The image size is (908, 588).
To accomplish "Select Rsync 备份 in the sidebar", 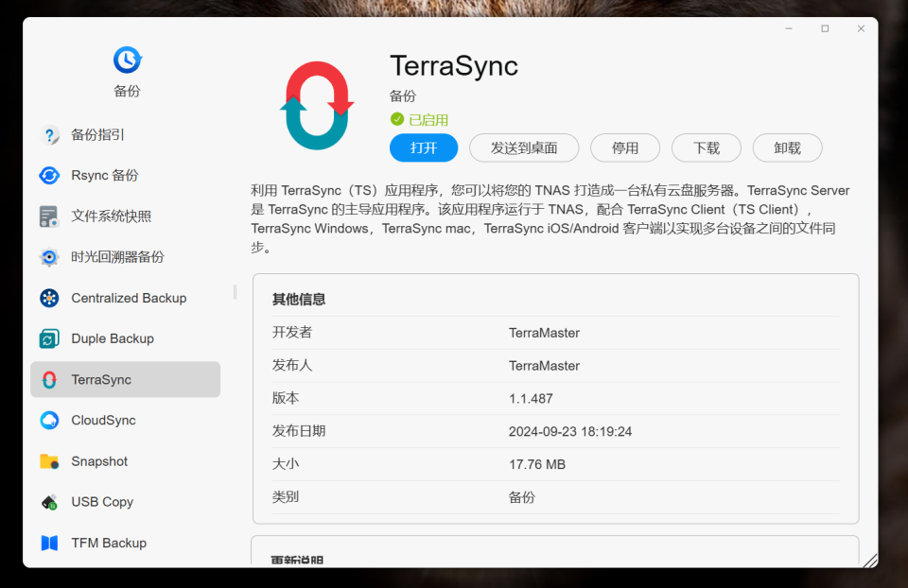I will tap(125, 175).
